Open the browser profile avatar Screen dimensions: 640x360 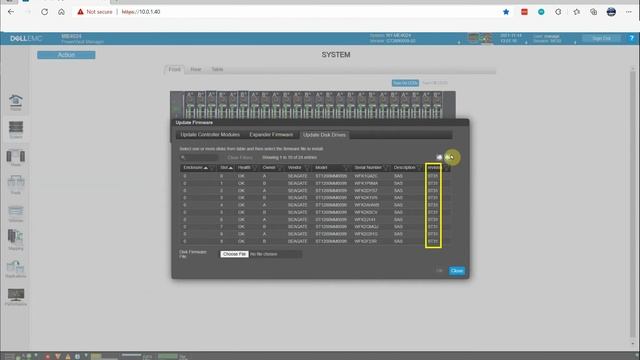[611, 12]
